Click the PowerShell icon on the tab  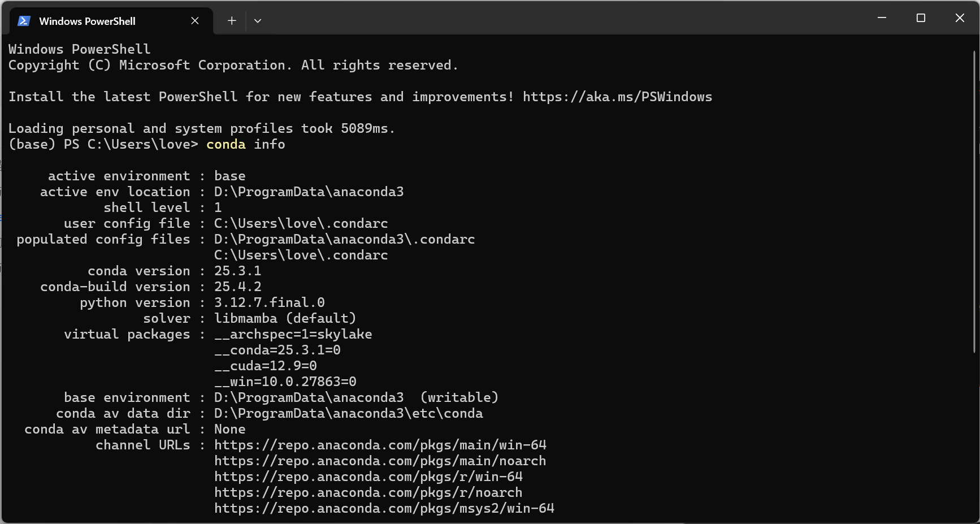(23, 20)
